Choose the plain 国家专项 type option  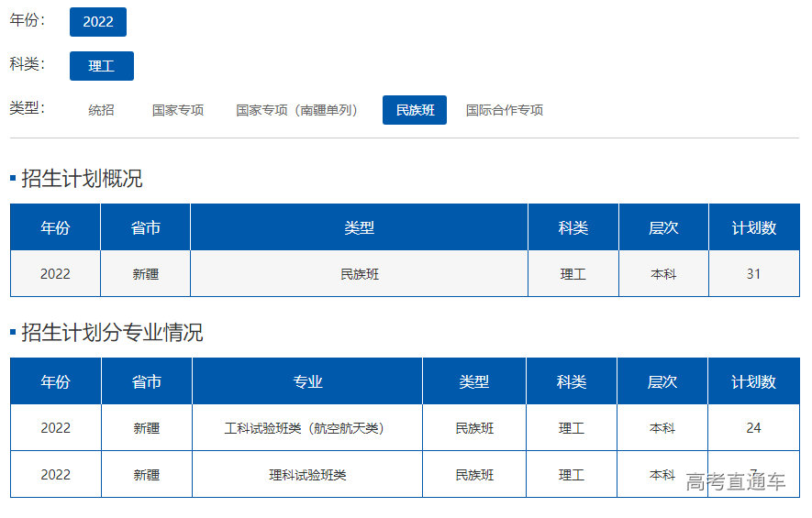coord(178,110)
